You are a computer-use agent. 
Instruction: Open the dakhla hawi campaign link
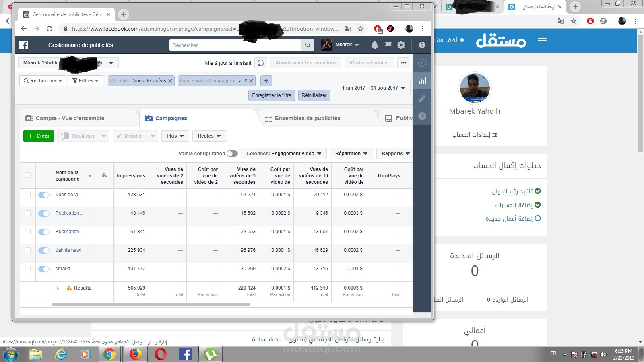68,250
